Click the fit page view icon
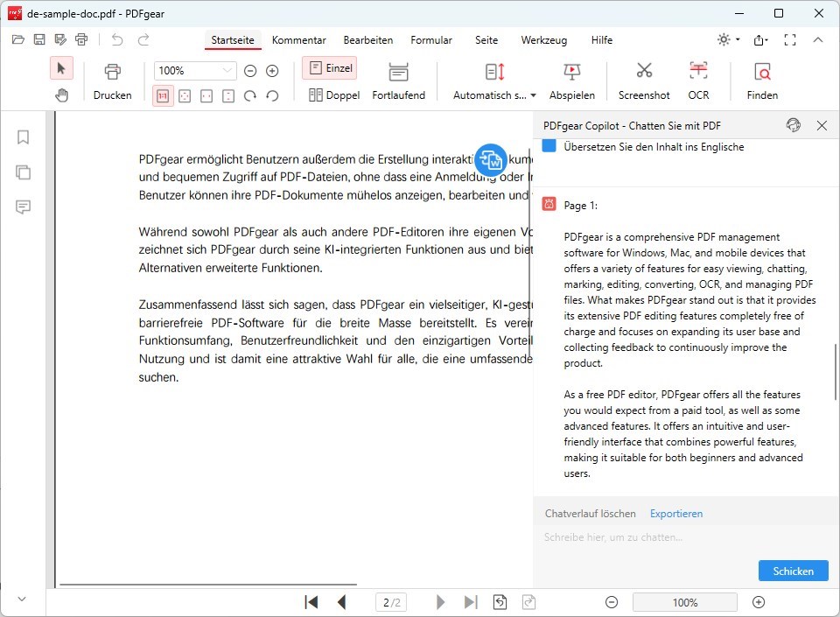Image resolution: width=840 pixels, height=617 pixels. (x=185, y=96)
